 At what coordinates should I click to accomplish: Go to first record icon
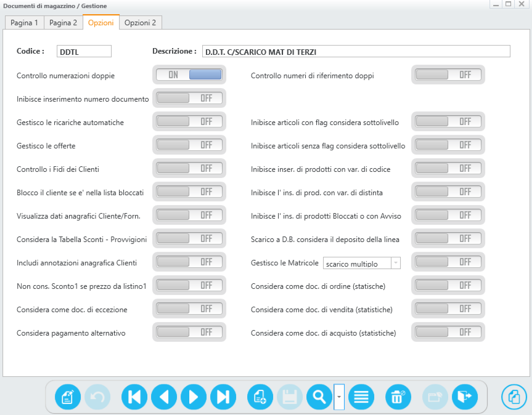click(x=134, y=397)
